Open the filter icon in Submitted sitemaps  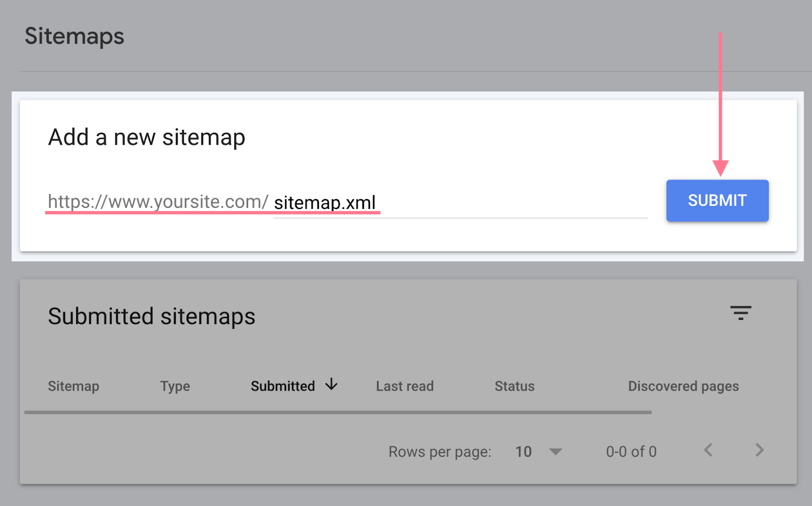(x=741, y=313)
